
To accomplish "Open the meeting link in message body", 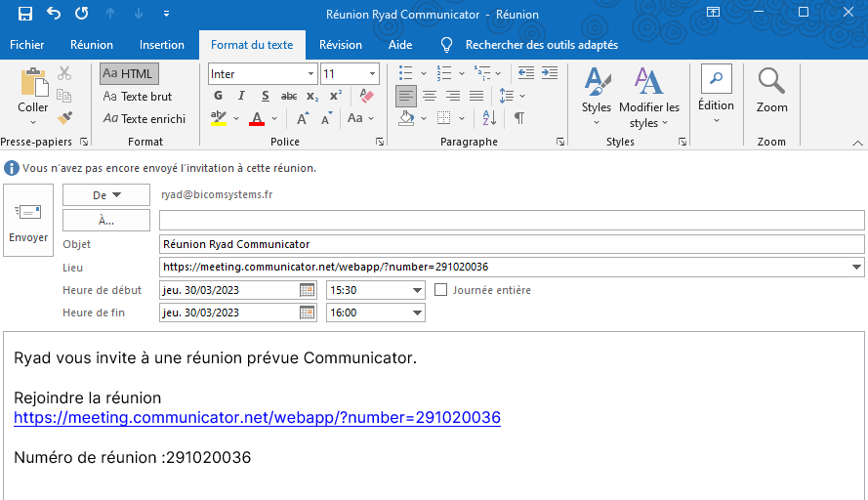I will click(257, 418).
